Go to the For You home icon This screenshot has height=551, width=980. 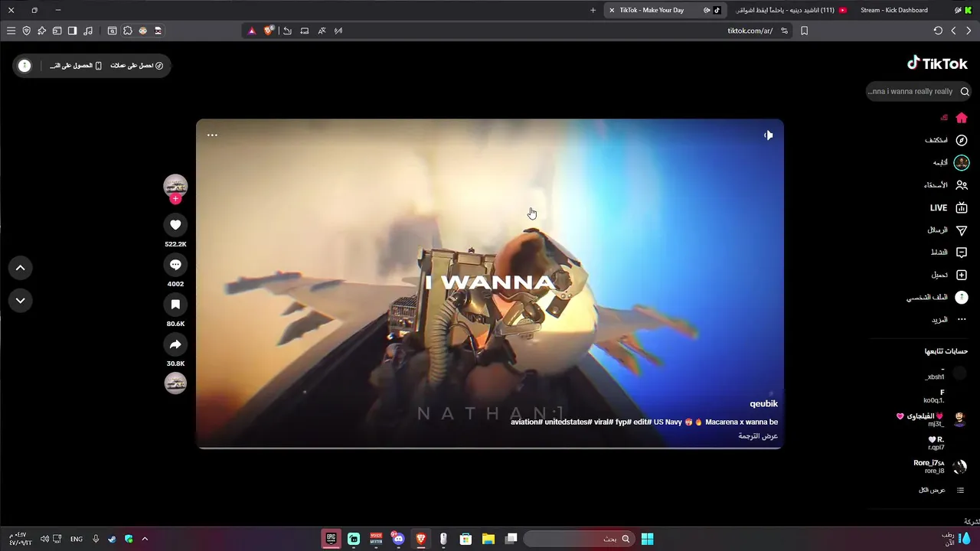pyautogui.click(x=962, y=118)
